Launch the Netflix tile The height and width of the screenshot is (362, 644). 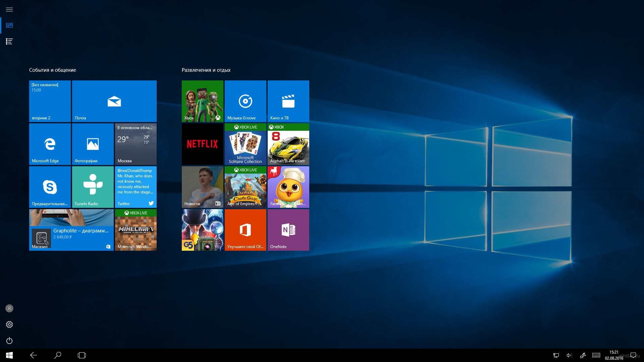pos(203,144)
